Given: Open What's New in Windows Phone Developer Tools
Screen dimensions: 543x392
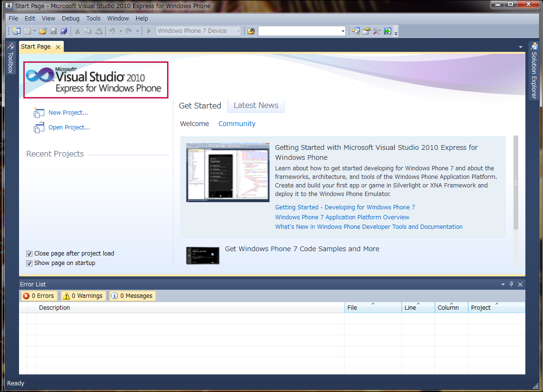Looking at the screenshot, I should (x=369, y=226).
